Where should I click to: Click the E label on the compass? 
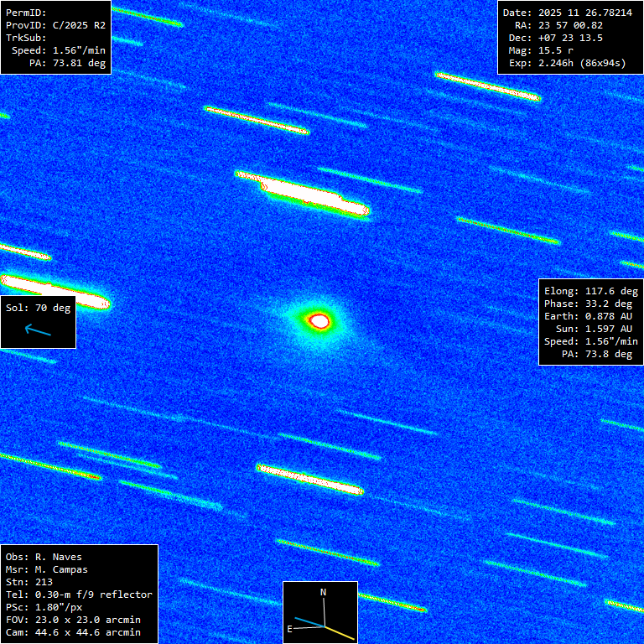[x=290, y=627]
